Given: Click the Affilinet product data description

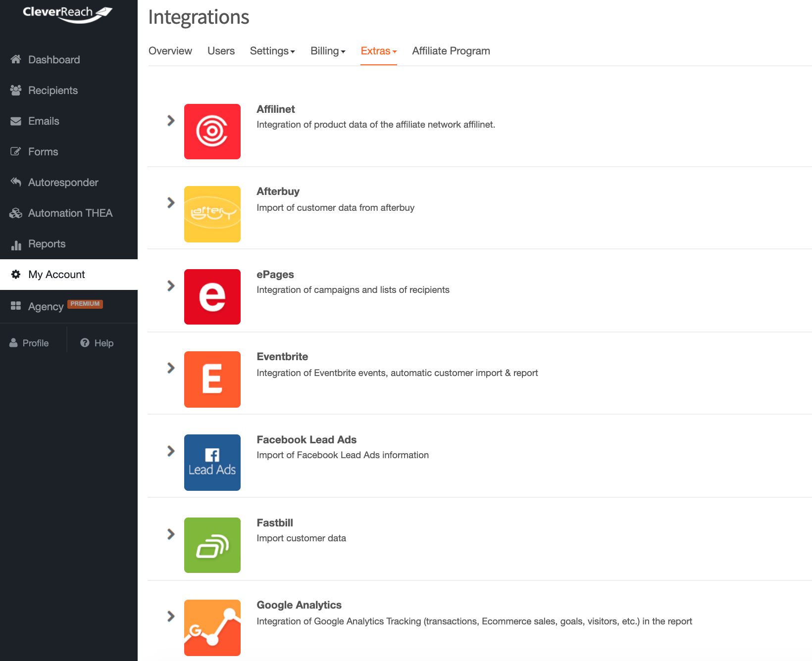Looking at the screenshot, I should tap(376, 125).
